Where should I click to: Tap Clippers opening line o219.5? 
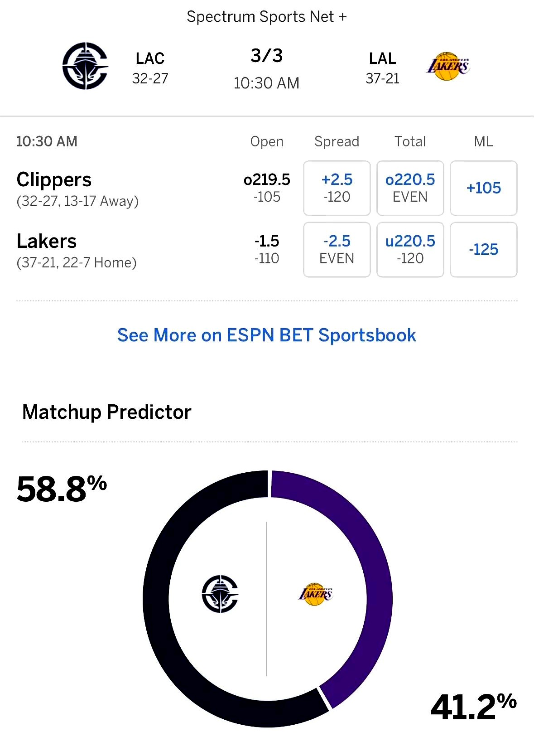[267, 179]
